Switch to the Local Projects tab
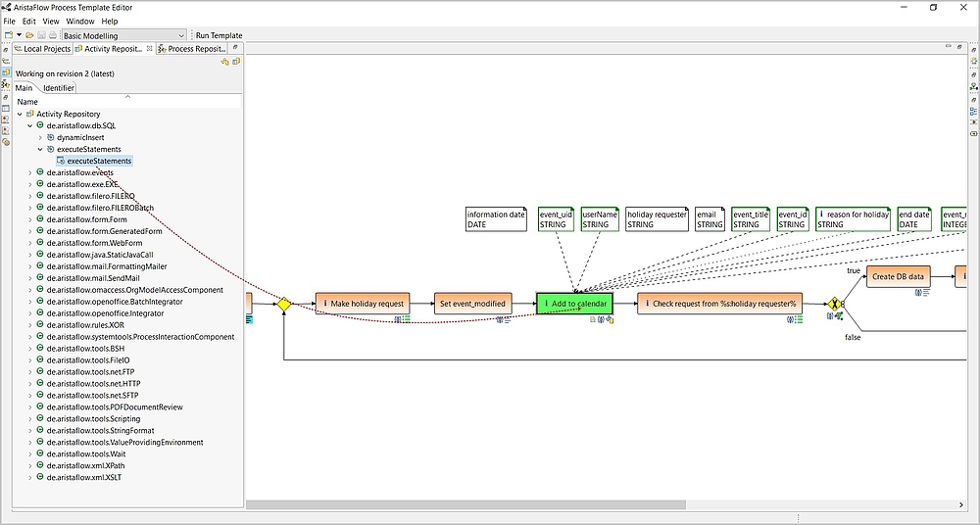980x525 pixels. tap(42, 48)
